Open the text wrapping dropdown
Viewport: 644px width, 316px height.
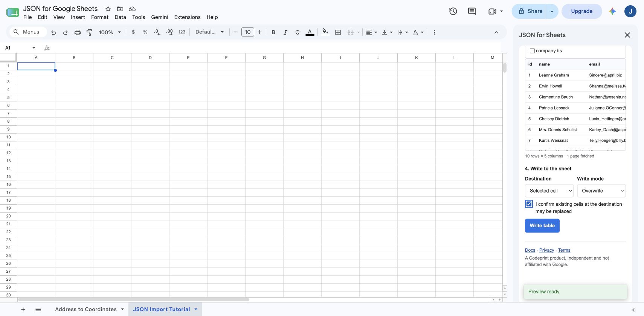click(403, 32)
